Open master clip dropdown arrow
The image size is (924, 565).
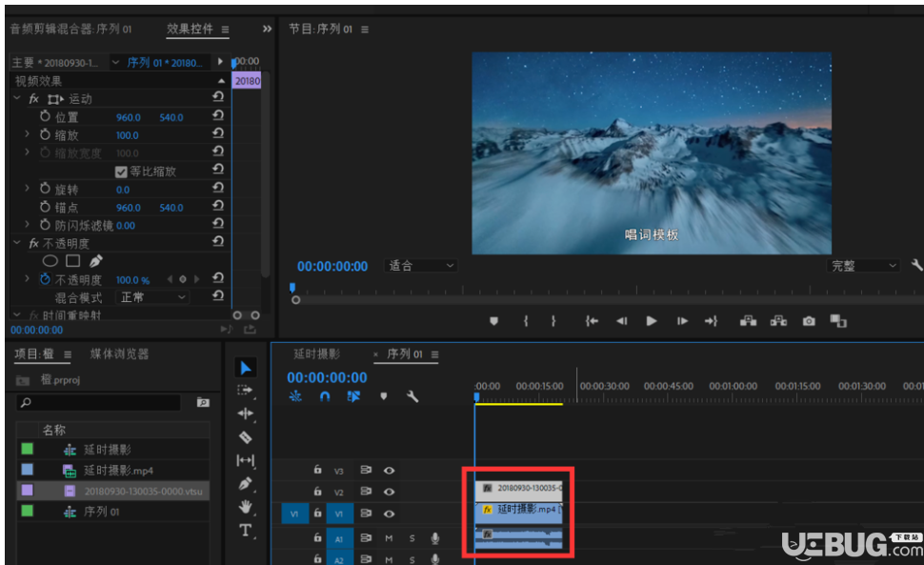(115, 62)
